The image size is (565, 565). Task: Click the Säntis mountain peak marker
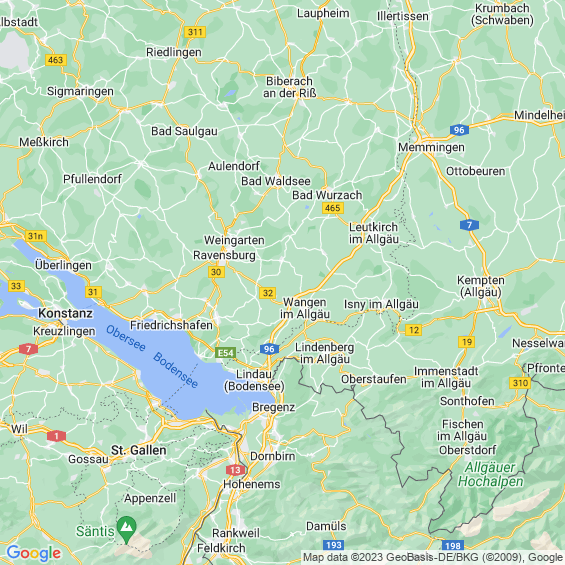click(126, 529)
